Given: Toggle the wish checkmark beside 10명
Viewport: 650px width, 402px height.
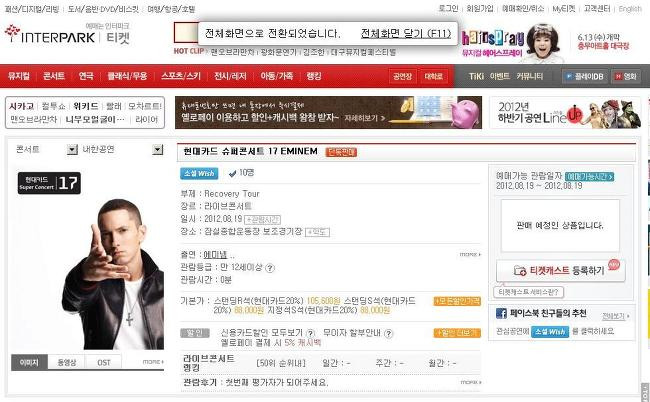Looking at the screenshot, I should pos(232,174).
